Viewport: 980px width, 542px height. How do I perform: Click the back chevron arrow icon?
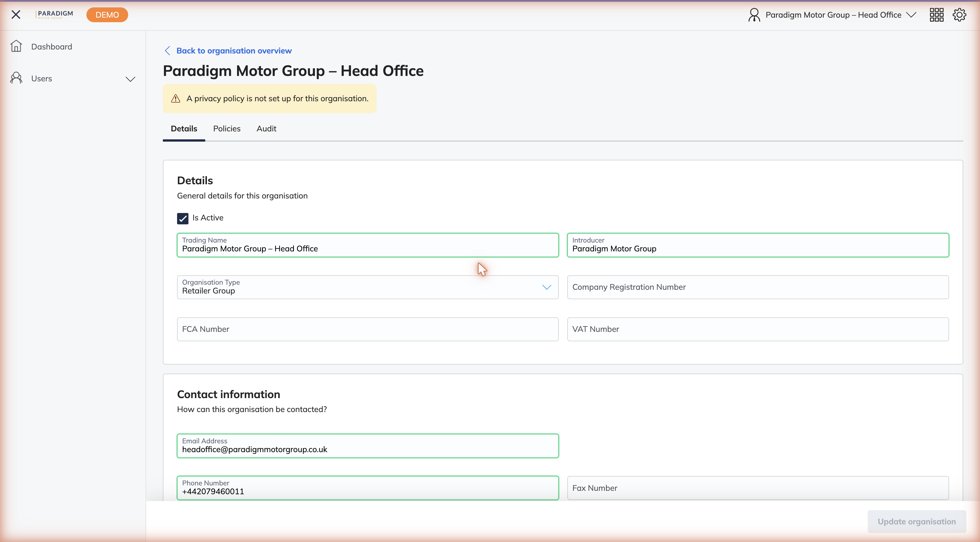pos(167,51)
